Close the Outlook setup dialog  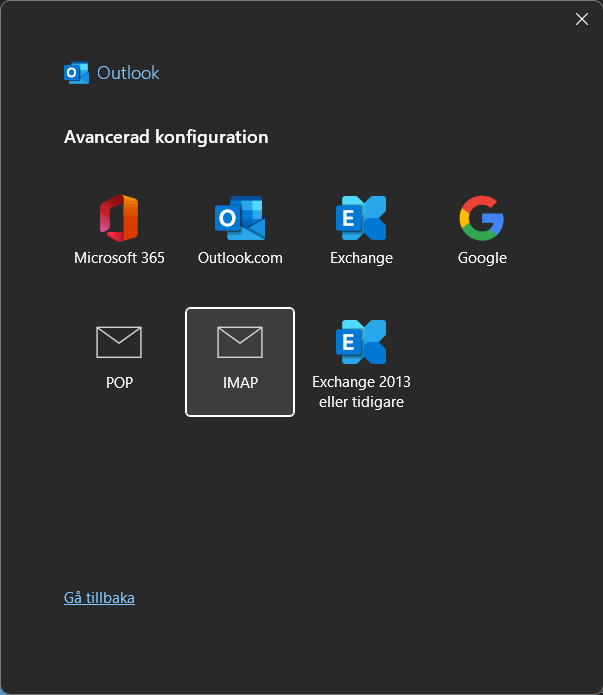point(582,19)
